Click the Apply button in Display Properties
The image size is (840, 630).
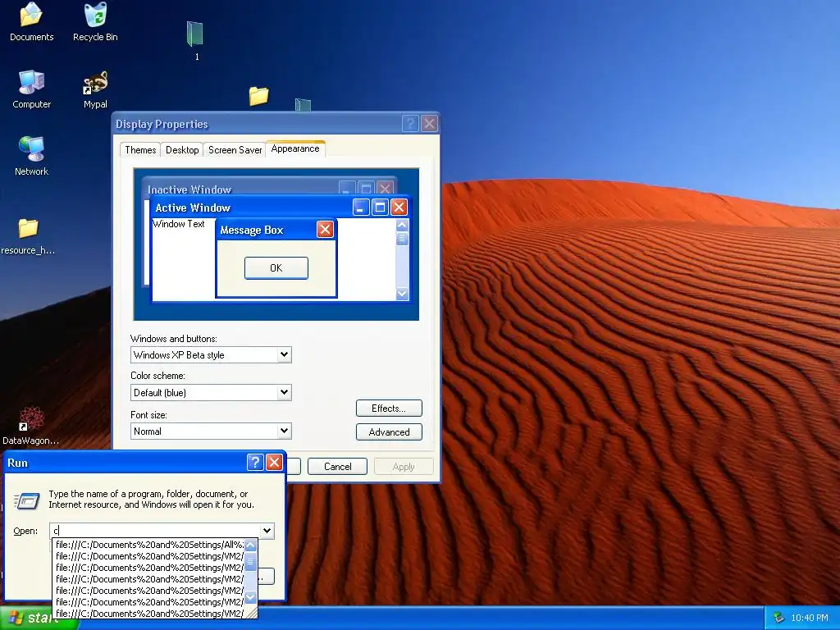point(404,466)
